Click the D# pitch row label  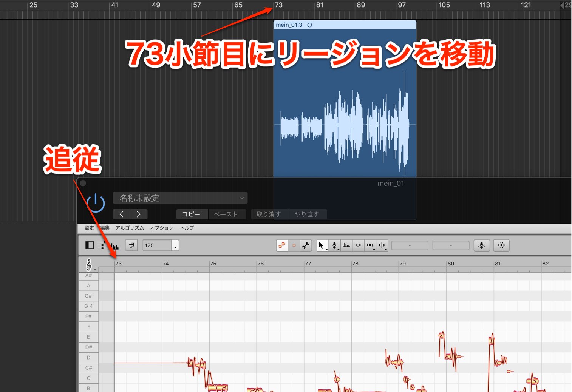pyautogui.click(x=88, y=347)
